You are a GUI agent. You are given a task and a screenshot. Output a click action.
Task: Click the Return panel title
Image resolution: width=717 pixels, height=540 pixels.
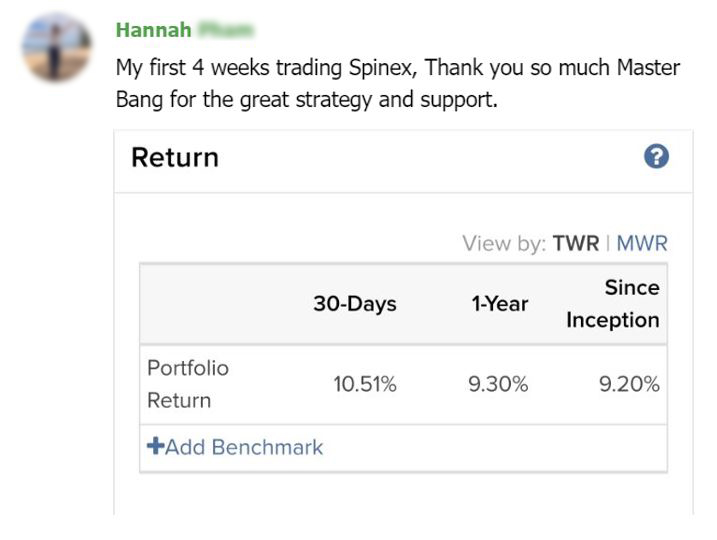click(x=175, y=158)
